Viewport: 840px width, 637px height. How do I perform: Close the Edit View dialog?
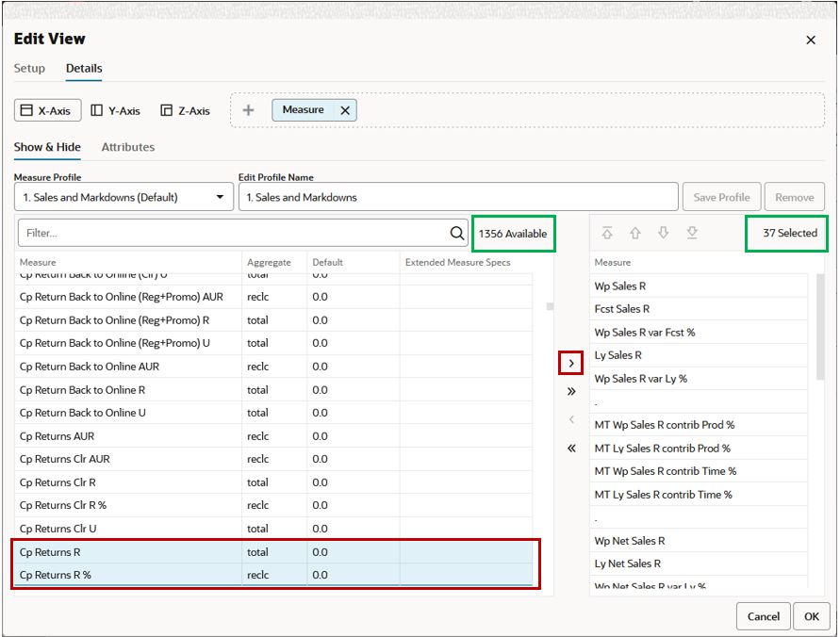coord(811,41)
